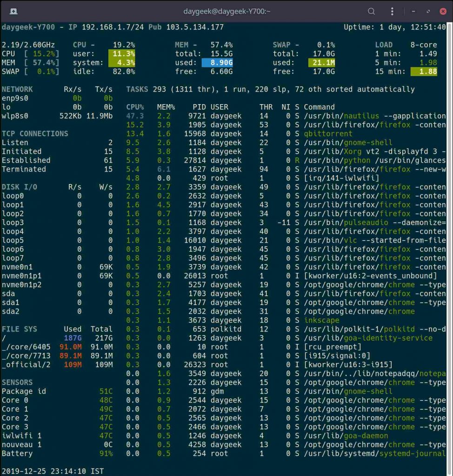The image size is (453, 476).
Task: Open a new terminal tab with the titlebar icon
Action: coord(13,11)
